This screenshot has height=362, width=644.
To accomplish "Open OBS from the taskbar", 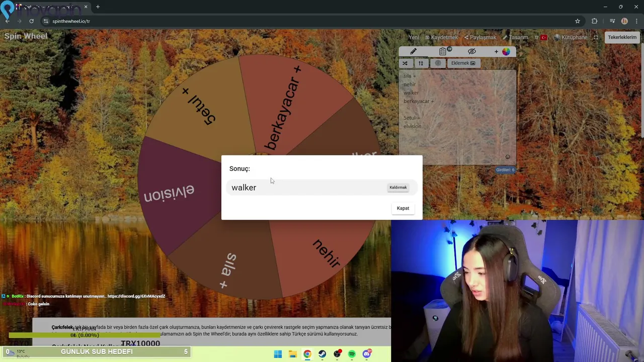I will click(337, 354).
